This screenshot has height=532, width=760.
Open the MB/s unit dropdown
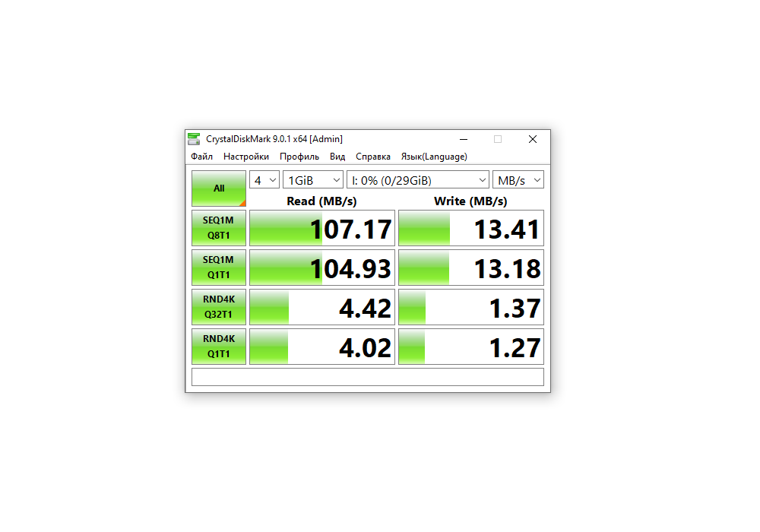pyautogui.click(x=518, y=180)
